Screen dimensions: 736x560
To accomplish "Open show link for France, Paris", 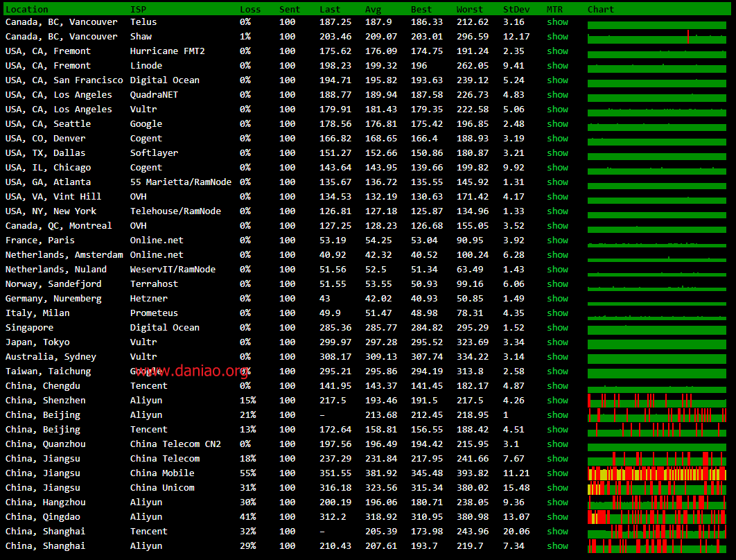I will click(557, 240).
